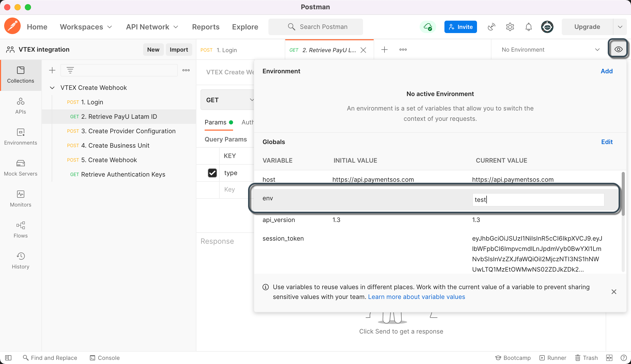Uncheck the type query param checkbox
This screenshot has width=631, height=364.
[212, 173]
